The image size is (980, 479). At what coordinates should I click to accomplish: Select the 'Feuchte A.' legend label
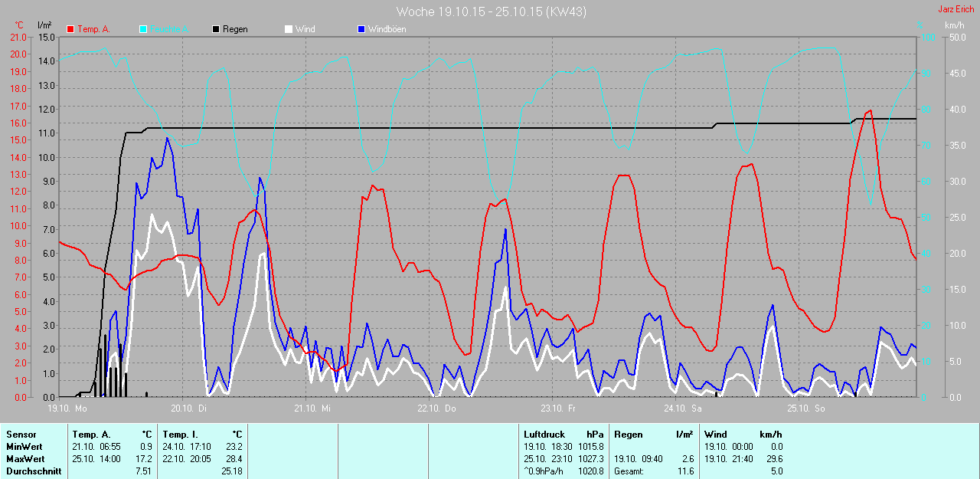tap(170, 29)
